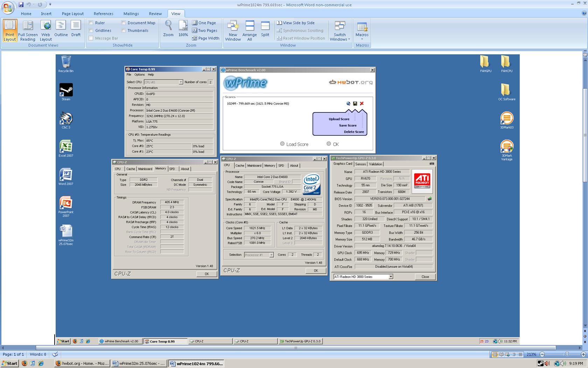
Task: Open the Review ribbon tab
Action: 155,14
